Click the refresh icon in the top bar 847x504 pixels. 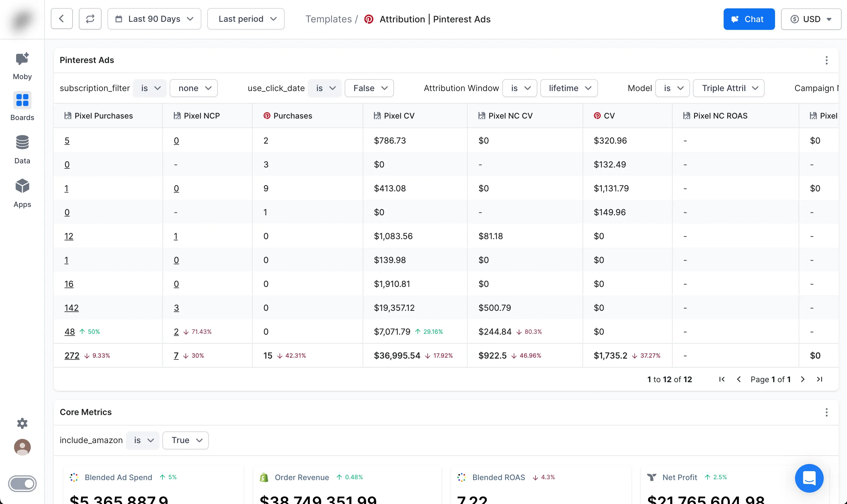point(90,19)
